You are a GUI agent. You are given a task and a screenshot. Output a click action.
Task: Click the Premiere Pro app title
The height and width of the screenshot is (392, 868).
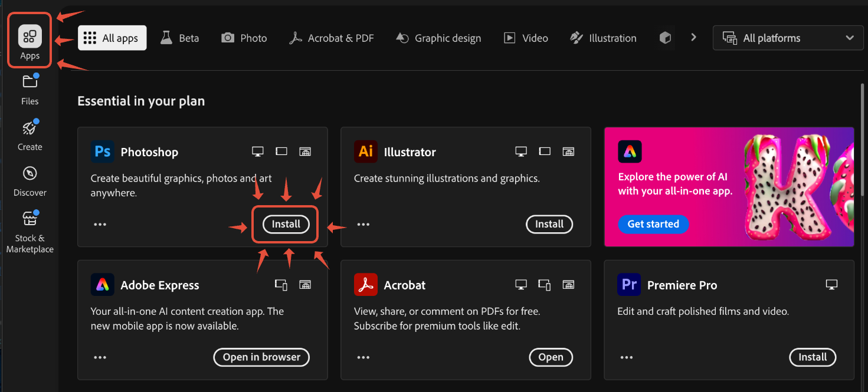682,285
